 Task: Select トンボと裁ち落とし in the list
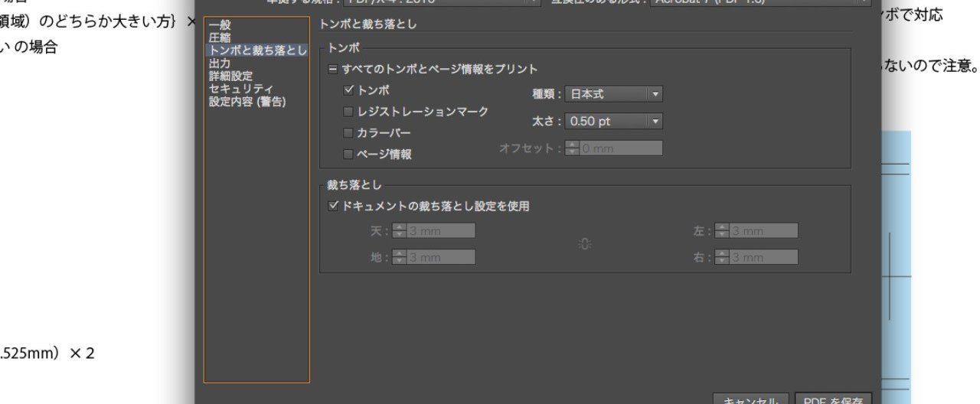[x=257, y=50]
